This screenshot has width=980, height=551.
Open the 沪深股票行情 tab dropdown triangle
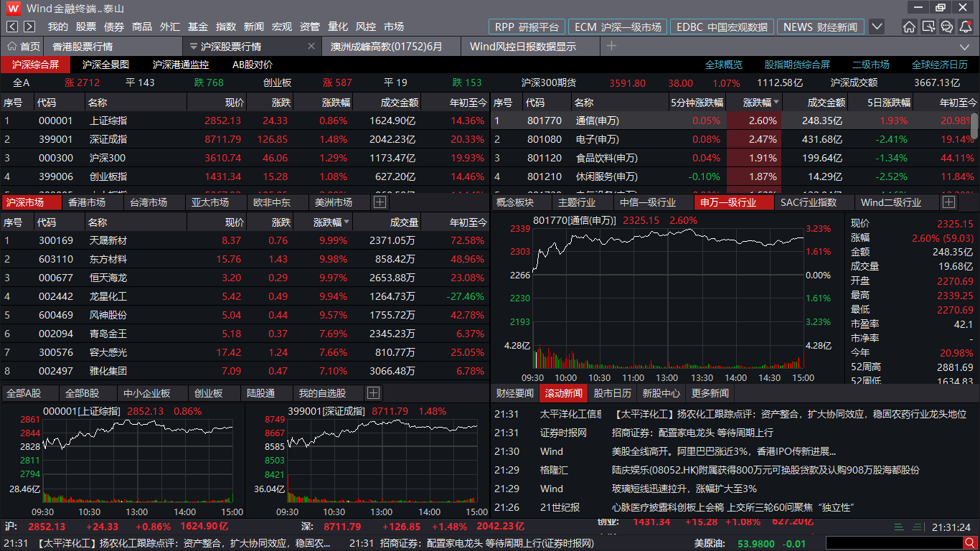(192, 47)
